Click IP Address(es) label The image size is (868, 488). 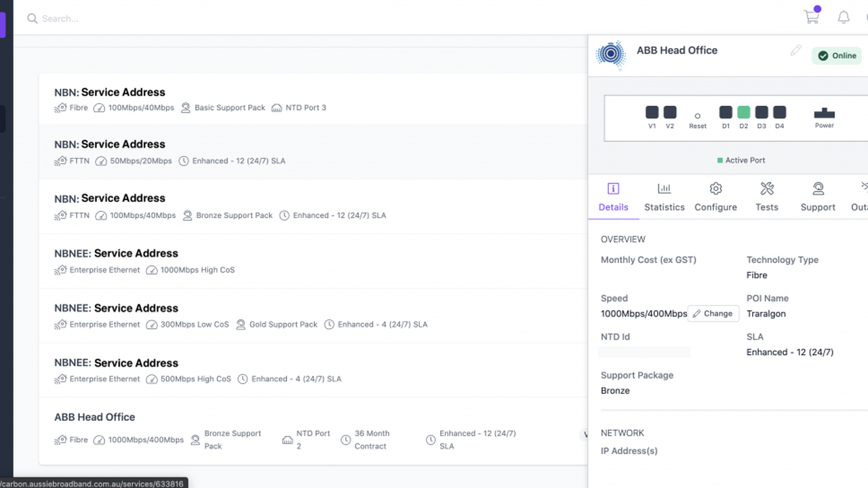coord(629,451)
